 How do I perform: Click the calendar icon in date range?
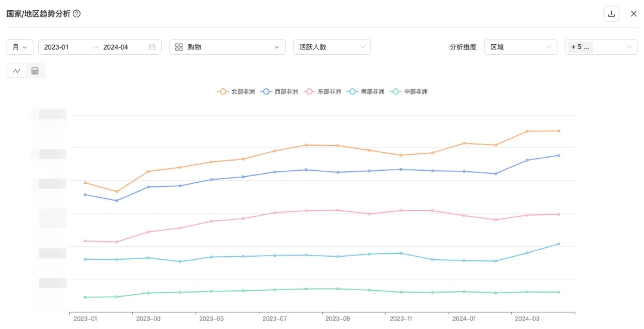click(152, 47)
